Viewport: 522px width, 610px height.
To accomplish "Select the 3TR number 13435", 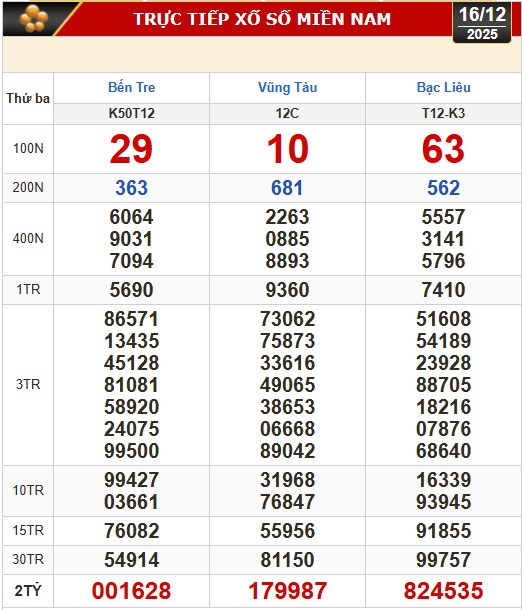I will [131, 341].
